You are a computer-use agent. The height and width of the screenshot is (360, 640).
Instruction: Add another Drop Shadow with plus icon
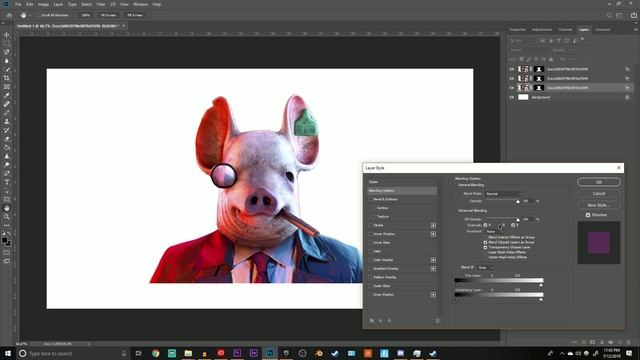pos(433,295)
